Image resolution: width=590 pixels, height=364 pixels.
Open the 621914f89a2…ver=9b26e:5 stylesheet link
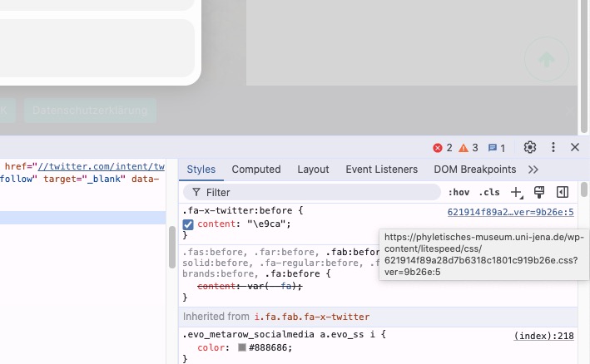pyautogui.click(x=511, y=212)
